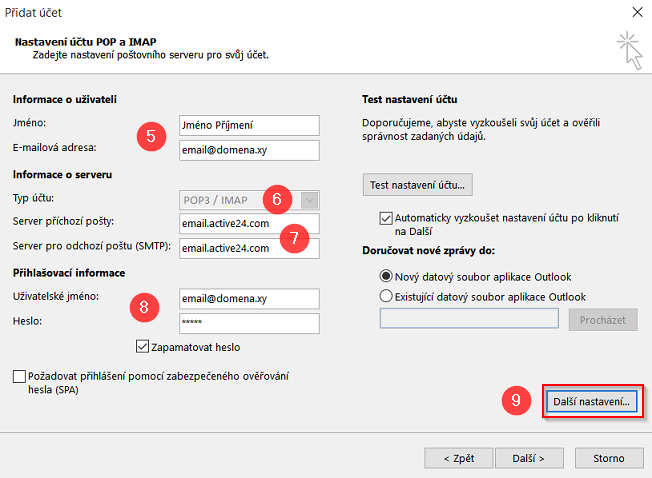
Task: Click the Jméno input field
Action: pyautogui.click(x=247, y=125)
